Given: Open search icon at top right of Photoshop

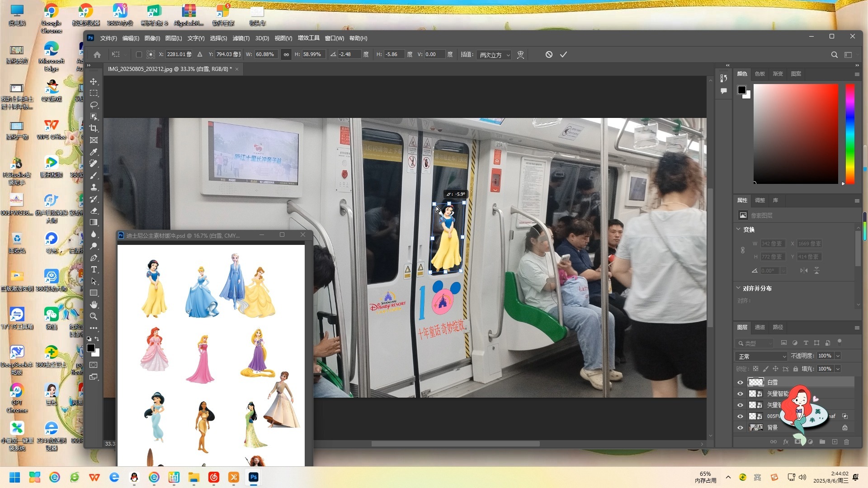Looking at the screenshot, I should pyautogui.click(x=834, y=55).
